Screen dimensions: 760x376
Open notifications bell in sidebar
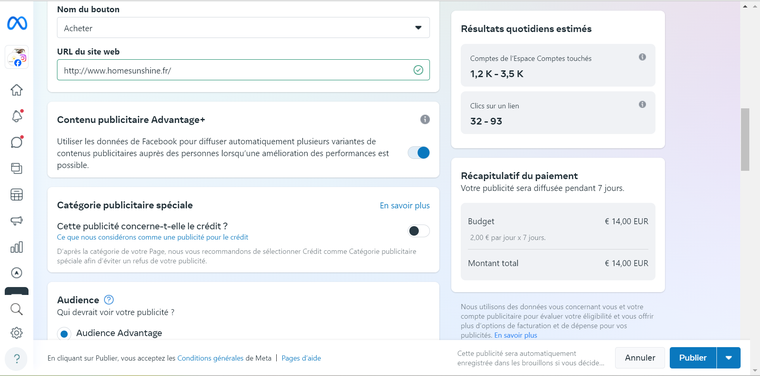coord(16,116)
